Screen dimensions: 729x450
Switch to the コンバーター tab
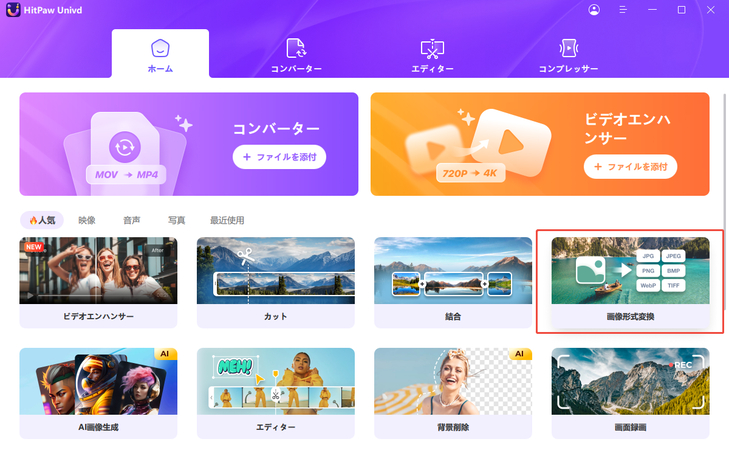pyautogui.click(x=296, y=56)
